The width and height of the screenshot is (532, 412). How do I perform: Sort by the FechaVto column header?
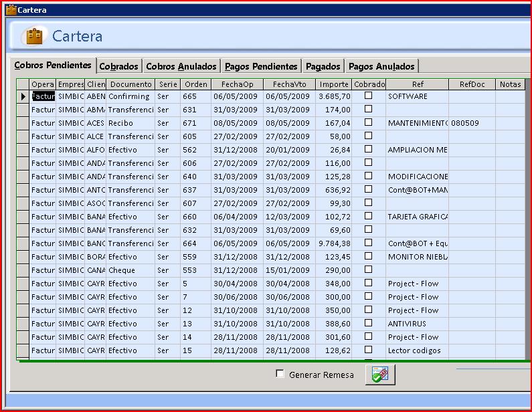pos(289,84)
